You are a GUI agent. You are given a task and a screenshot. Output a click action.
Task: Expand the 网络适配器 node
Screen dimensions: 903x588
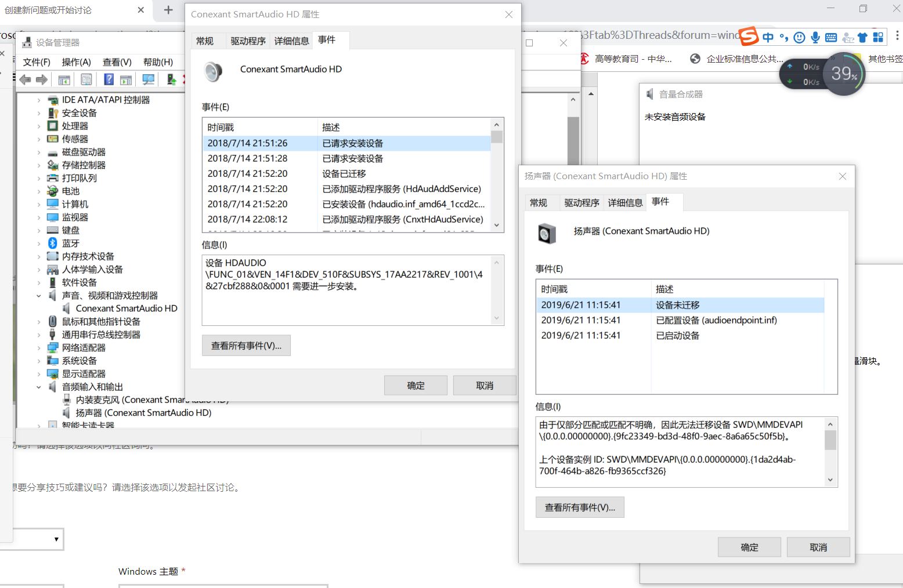point(39,348)
